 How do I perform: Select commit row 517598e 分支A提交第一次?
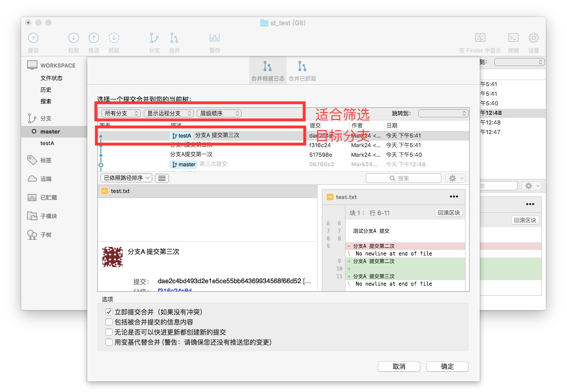(x=283, y=155)
